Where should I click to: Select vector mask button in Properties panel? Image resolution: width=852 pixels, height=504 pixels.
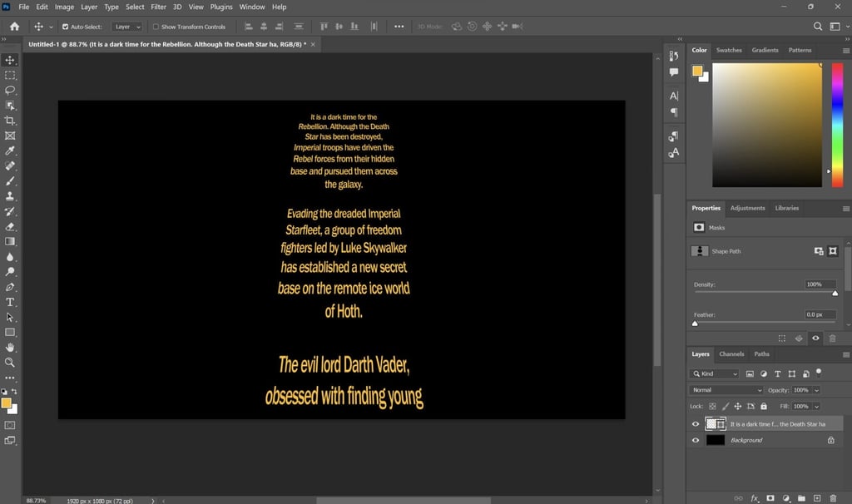click(832, 251)
